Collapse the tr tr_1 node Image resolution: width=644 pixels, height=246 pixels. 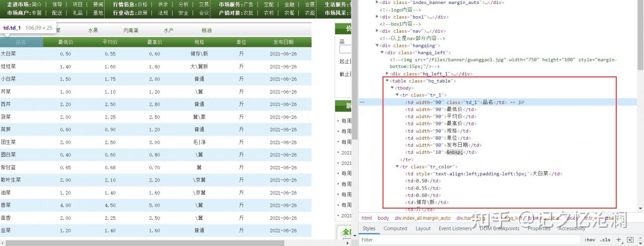pos(397,95)
